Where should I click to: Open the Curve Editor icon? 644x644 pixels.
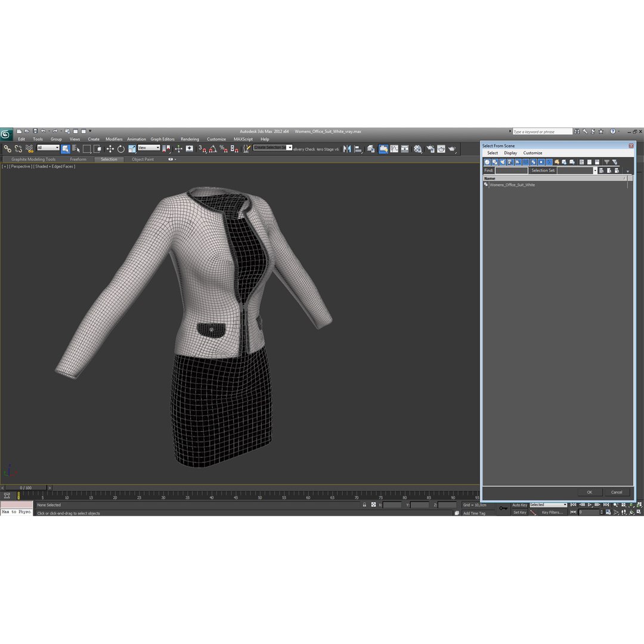tap(394, 148)
